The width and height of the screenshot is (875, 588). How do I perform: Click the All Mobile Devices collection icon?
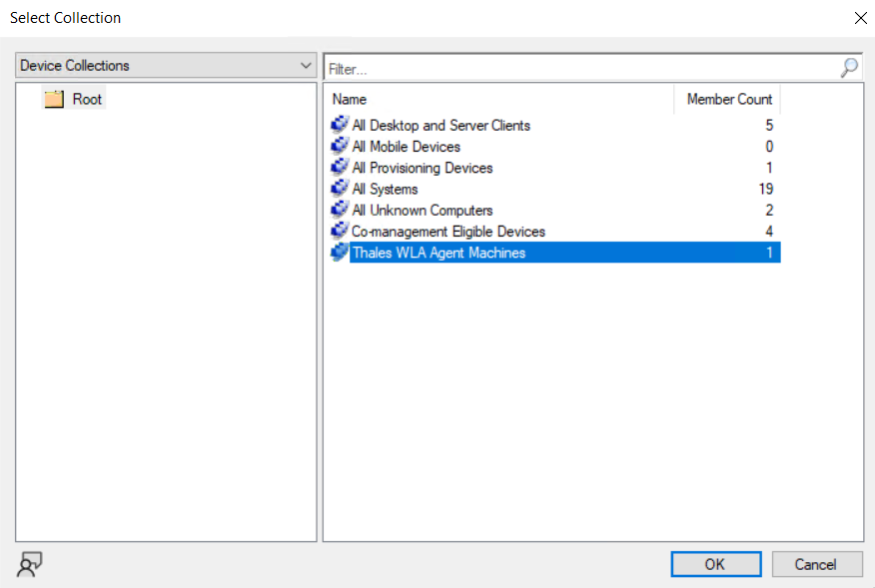pos(340,146)
